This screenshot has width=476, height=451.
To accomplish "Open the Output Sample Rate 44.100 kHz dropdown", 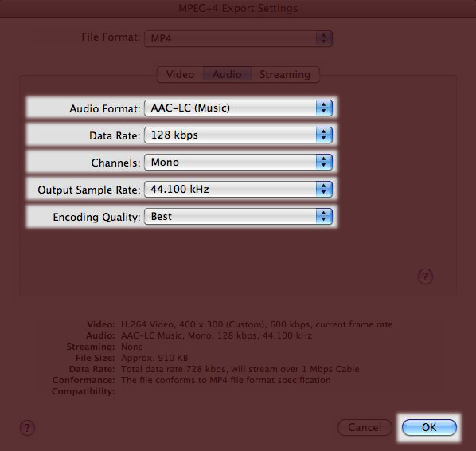I will (x=238, y=189).
